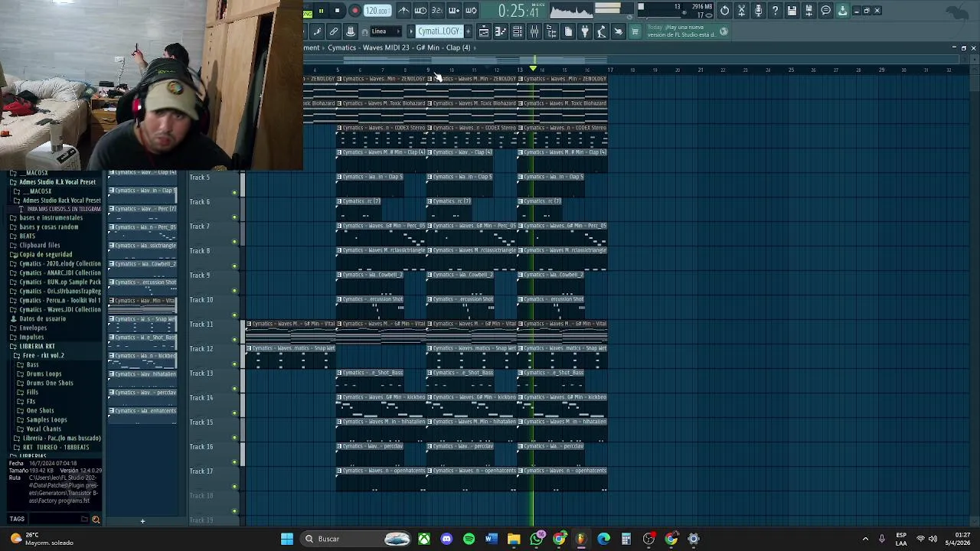Open the Channel rack view icon
The height and width of the screenshot is (551, 980).
518,31
